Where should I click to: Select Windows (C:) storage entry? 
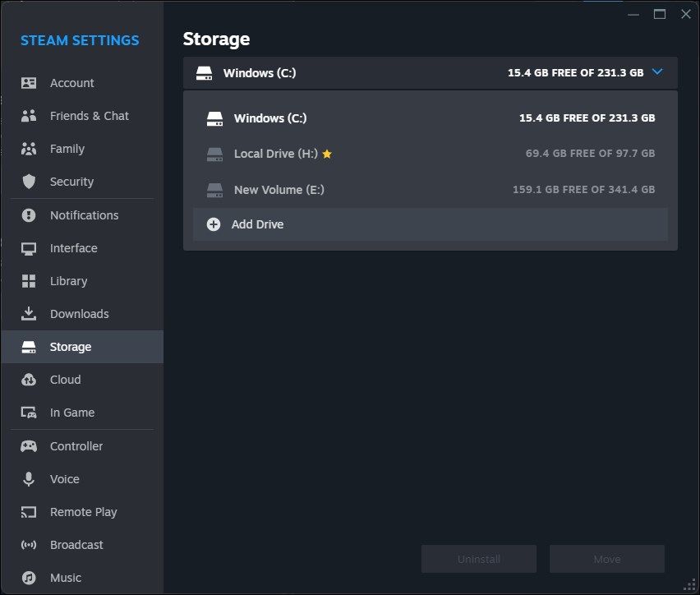(x=271, y=118)
